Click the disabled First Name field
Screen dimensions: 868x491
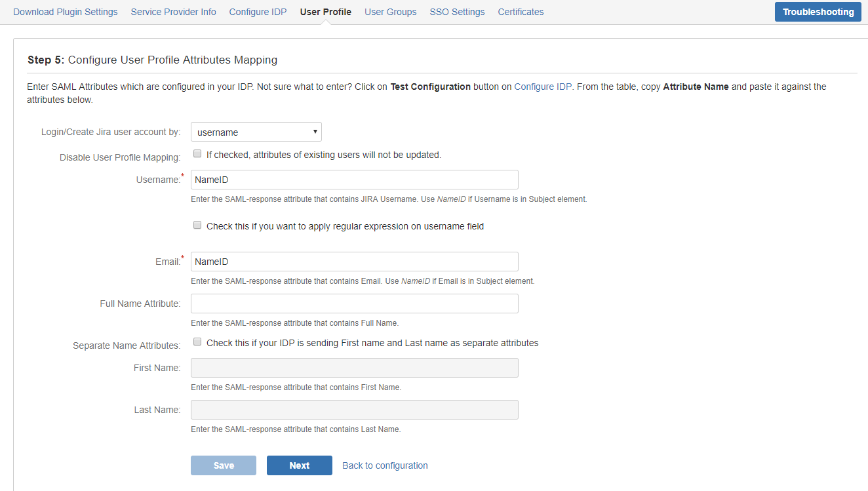(355, 368)
